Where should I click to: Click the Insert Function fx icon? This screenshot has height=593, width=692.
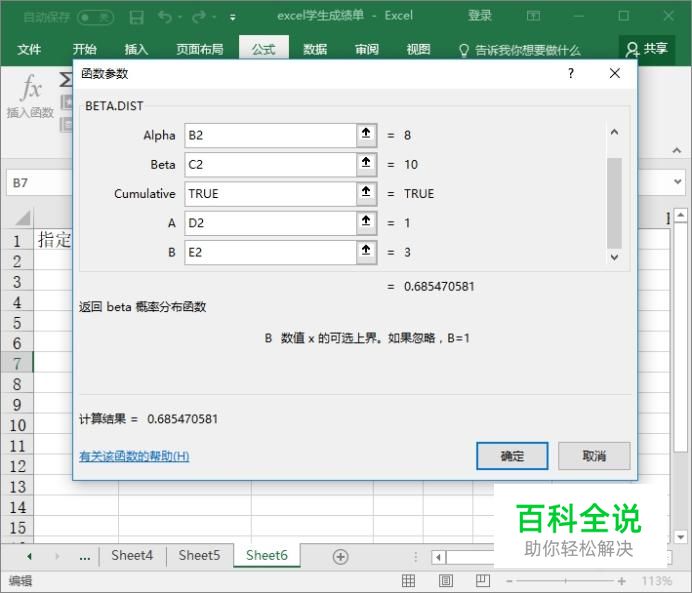31,88
